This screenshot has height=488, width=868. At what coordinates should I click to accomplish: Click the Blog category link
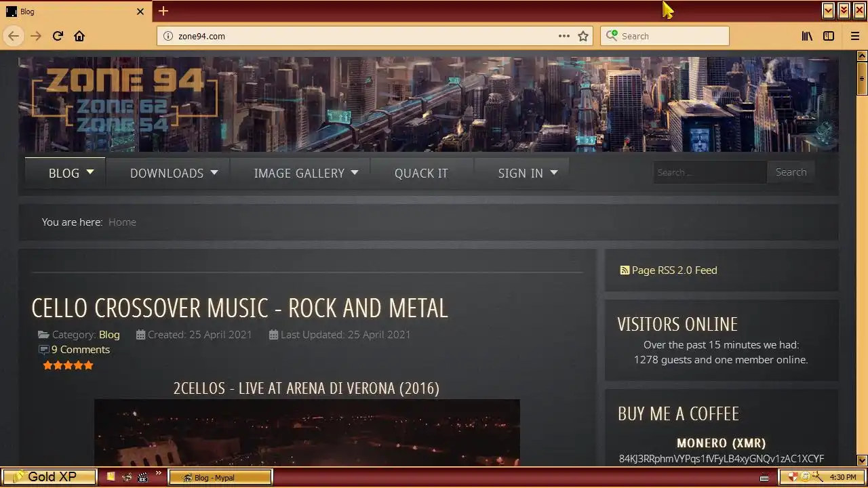pyautogui.click(x=109, y=335)
